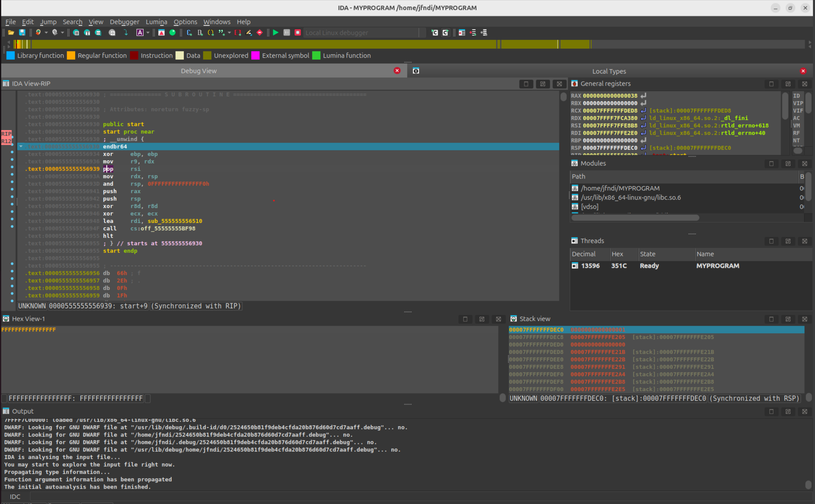Toggle a breakpoint dot beside the xor instruction

click(x=12, y=154)
